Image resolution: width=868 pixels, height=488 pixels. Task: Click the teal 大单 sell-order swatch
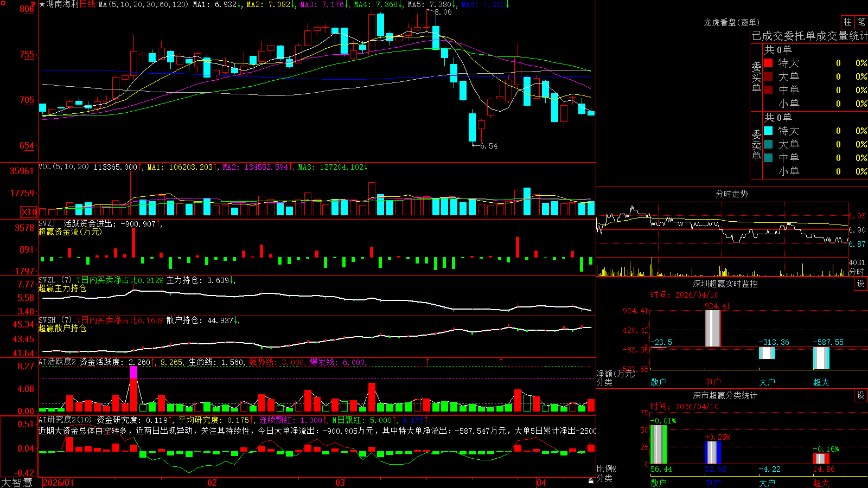pos(768,144)
